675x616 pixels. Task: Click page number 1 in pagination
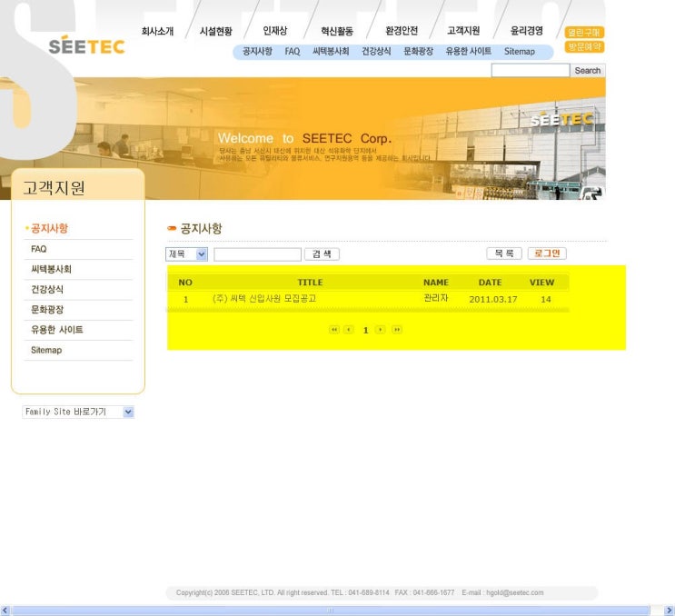click(x=365, y=330)
